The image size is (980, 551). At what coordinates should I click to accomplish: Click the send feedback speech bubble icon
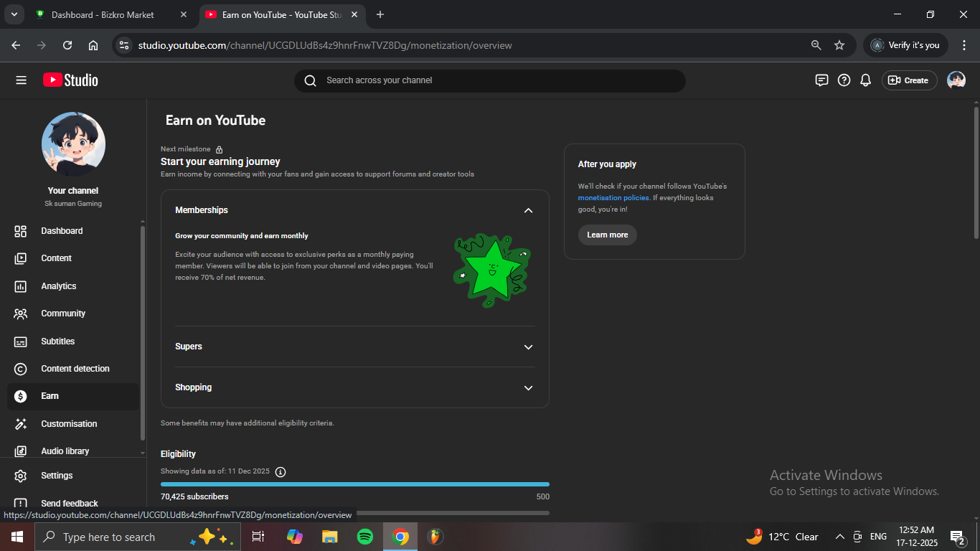pos(821,80)
